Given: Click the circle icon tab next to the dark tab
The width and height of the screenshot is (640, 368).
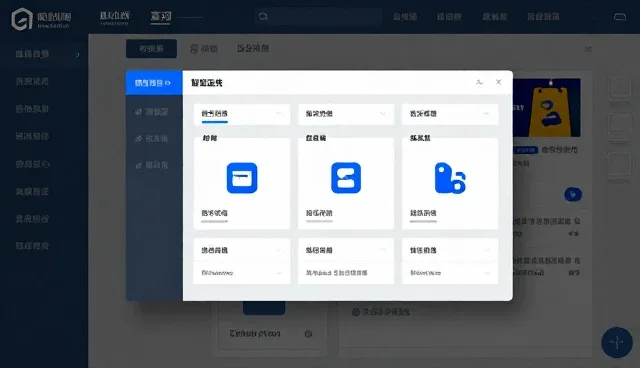Looking at the screenshot, I should click(x=204, y=49).
